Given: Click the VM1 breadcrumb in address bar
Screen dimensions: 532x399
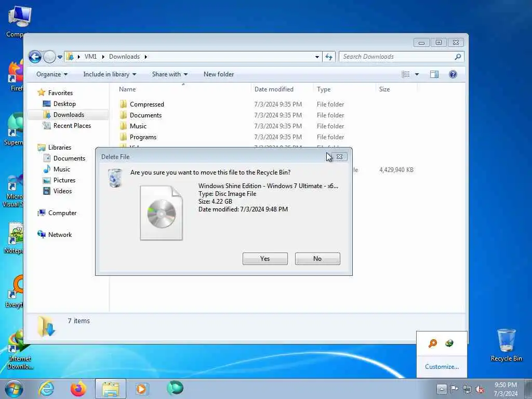Looking at the screenshot, I should click(90, 57).
